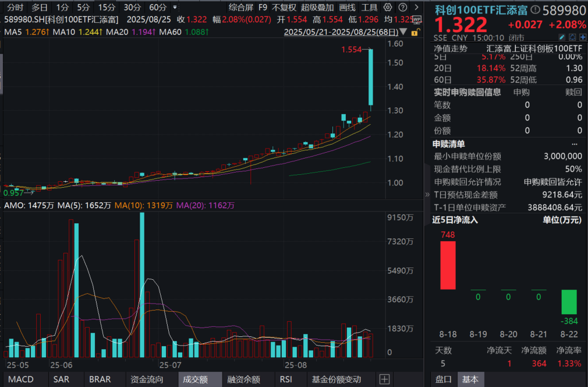Open settings via the gear icon
Image resolution: width=588 pixels, height=387 pixels.
(387, 7)
